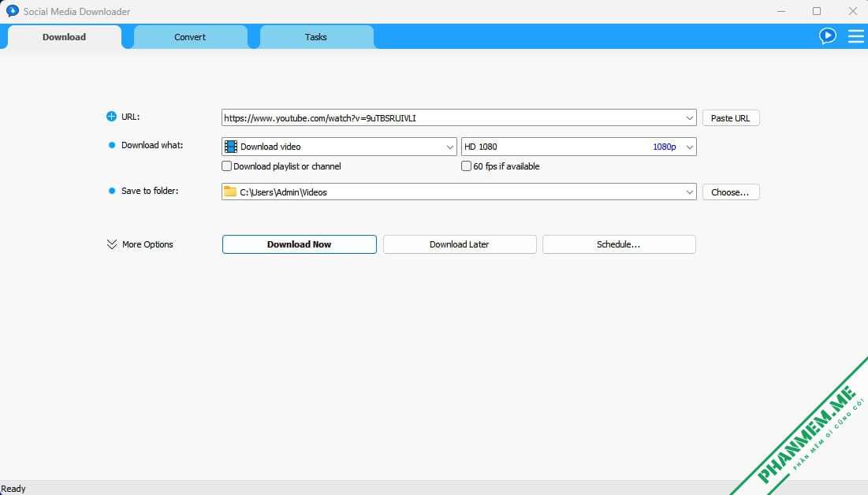Start the download with Download Now
Image resolution: width=868 pixels, height=495 pixels.
(x=300, y=244)
